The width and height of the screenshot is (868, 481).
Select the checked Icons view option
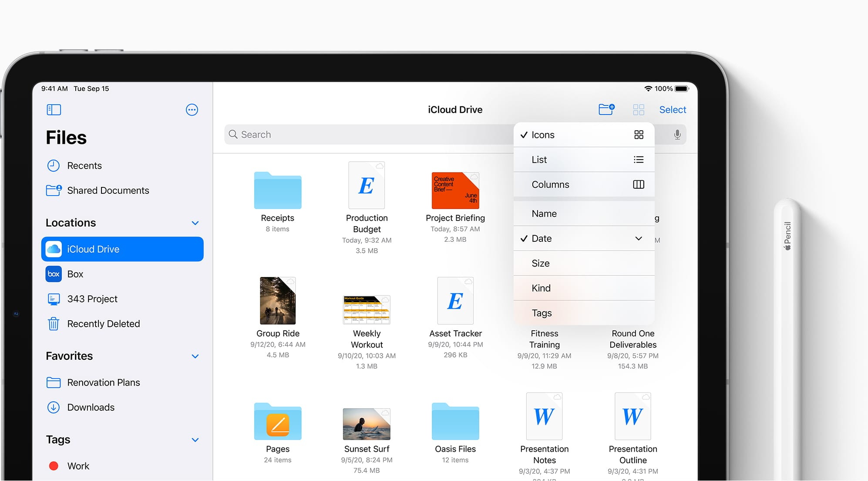tap(584, 135)
